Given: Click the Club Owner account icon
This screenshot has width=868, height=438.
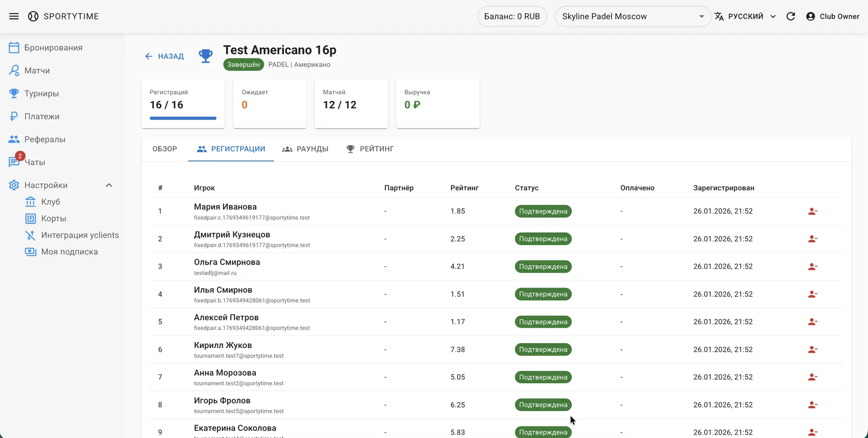Looking at the screenshot, I should coord(811,16).
